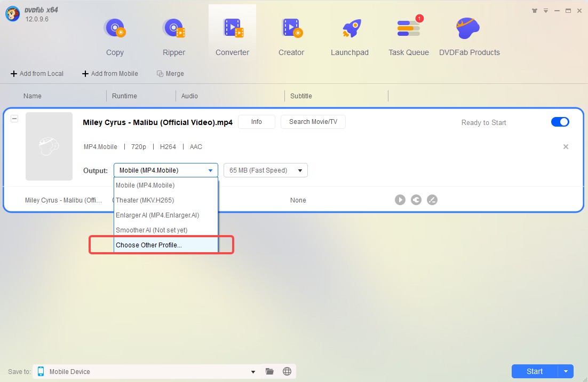588x382 pixels.
Task: Click the Task Queue notification badge
Action: pos(419,18)
